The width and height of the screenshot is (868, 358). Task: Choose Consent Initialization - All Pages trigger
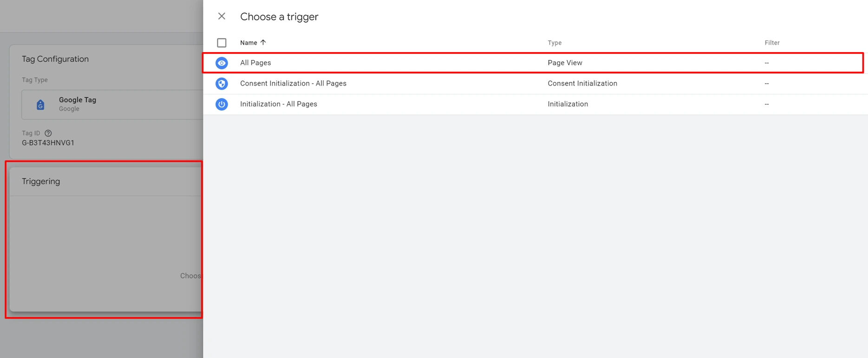(x=293, y=84)
